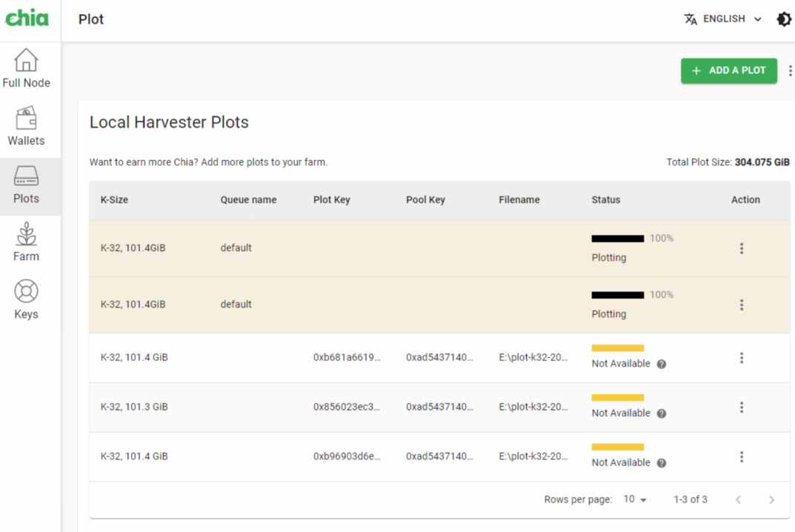Viewport: 795px width, 532px height.
Task: Toggle dark mode with the brightness icon
Action: [783, 19]
